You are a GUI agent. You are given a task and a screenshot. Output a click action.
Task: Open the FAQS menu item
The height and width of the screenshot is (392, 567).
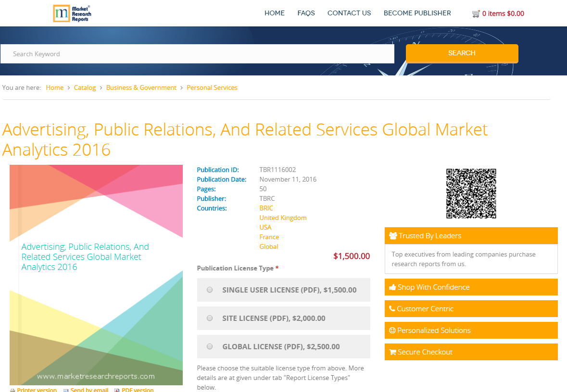pyautogui.click(x=306, y=13)
